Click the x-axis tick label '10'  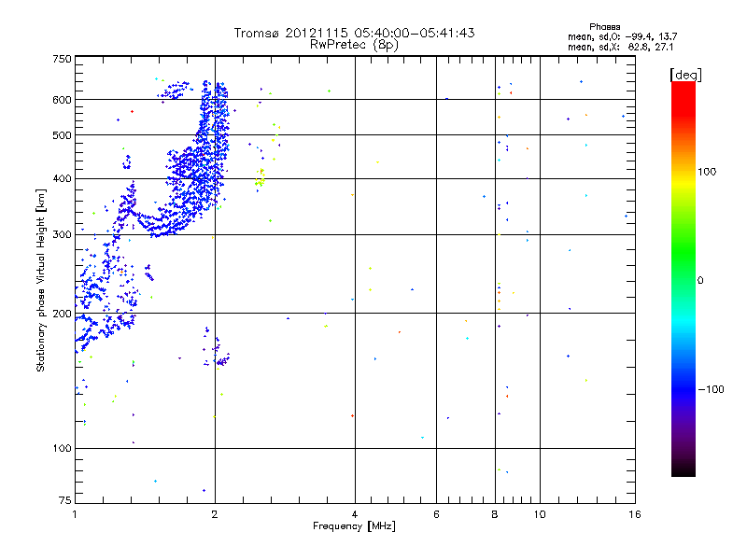point(540,514)
